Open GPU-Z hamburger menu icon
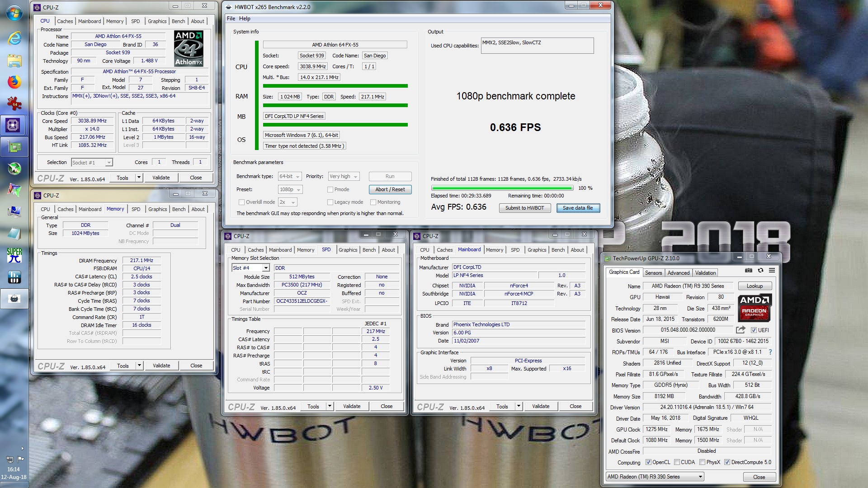The width and height of the screenshot is (868, 488). click(772, 270)
